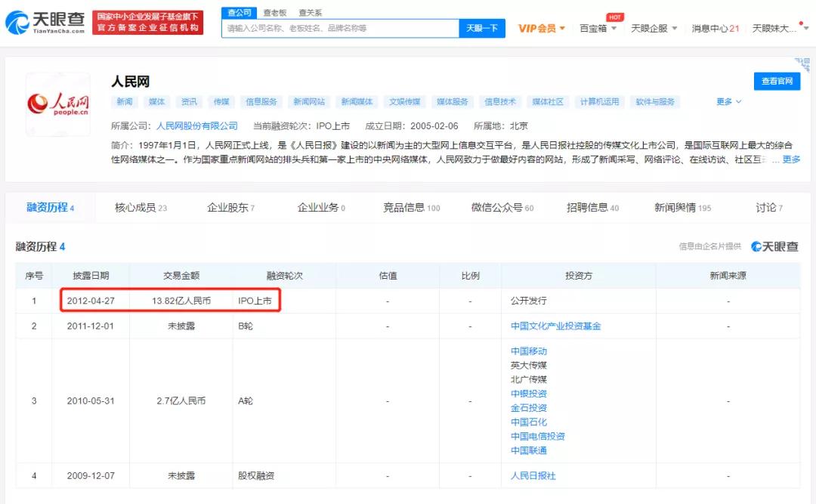Click the 查看官网 button
The height and width of the screenshot is (504, 816).
coord(777,81)
